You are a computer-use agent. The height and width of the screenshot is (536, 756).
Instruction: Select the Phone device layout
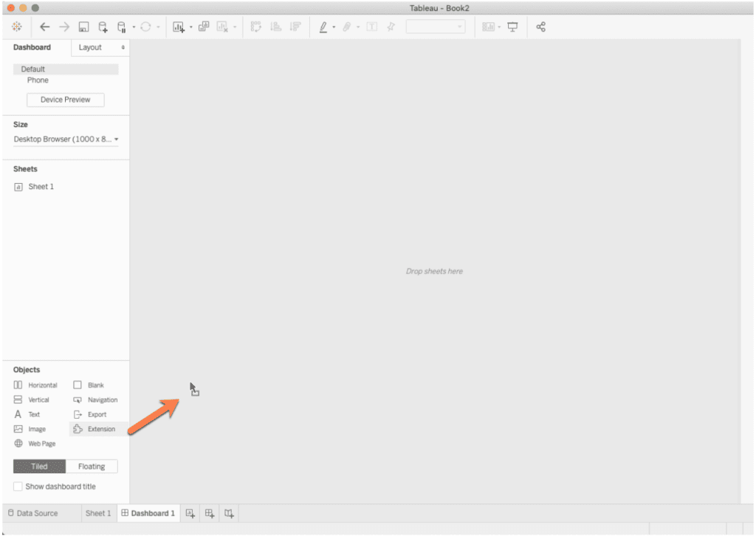pos(38,80)
